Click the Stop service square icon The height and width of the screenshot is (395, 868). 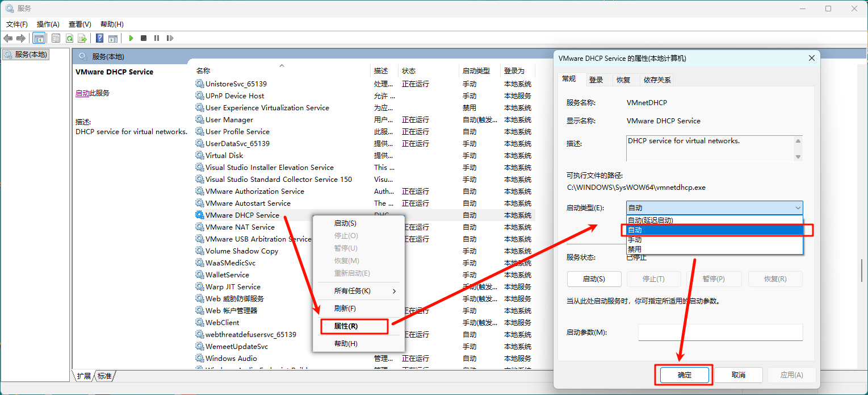pos(144,38)
